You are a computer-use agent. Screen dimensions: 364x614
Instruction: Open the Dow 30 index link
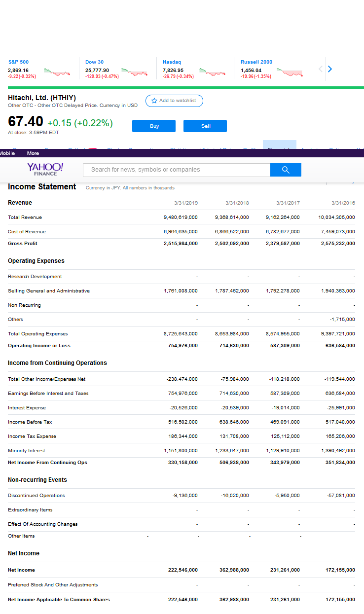tap(94, 62)
